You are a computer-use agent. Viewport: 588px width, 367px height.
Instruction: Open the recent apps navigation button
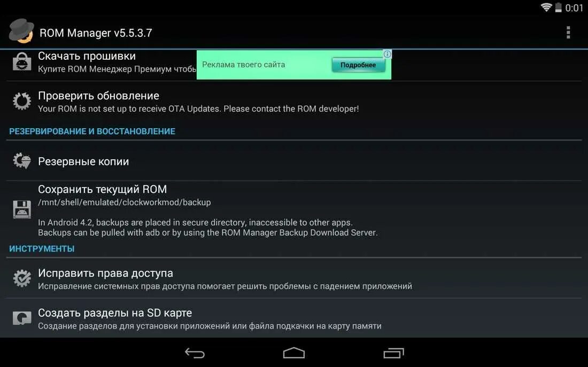pos(393,353)
